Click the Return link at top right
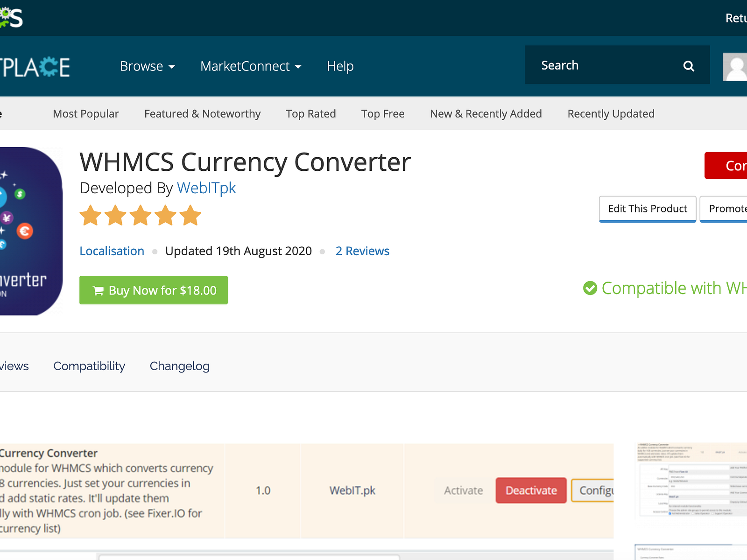Screen dimensions: 747x560 point(736,18)
